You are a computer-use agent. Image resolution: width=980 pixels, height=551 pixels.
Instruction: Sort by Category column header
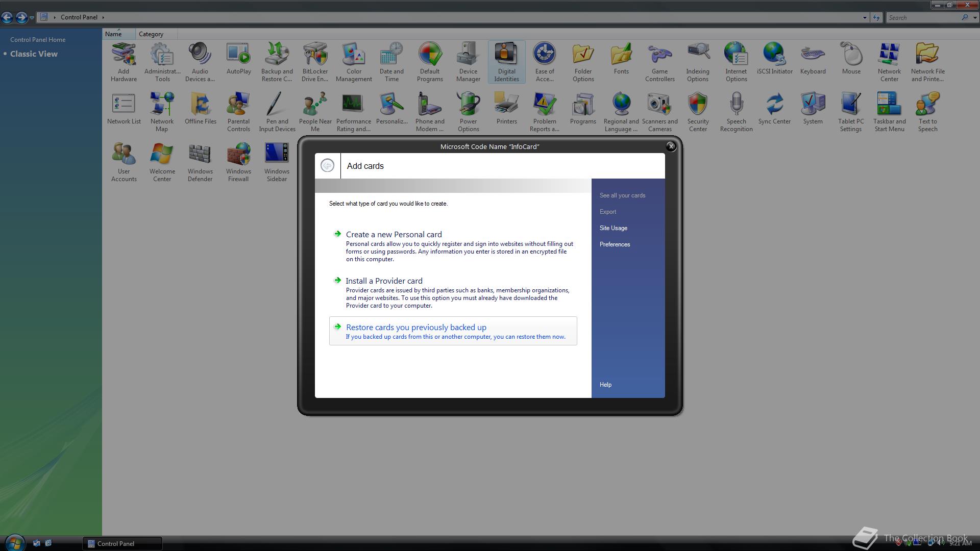[x=156, y=34]
